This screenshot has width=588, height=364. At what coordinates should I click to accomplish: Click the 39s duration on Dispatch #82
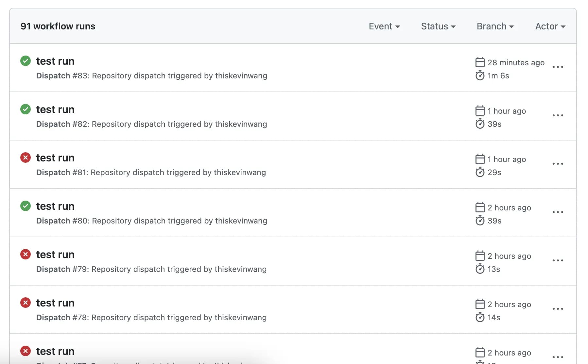click(x=494, y=124)
